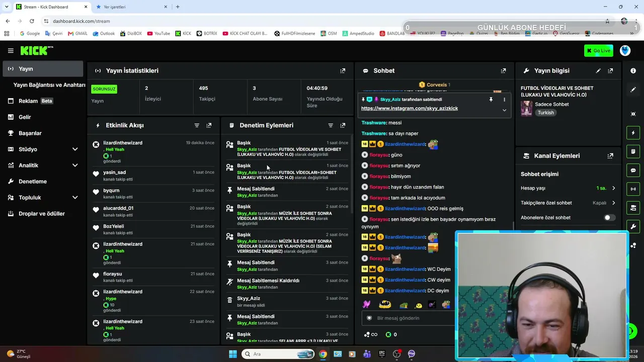644x362 pixels.
Task: Click the Turkish language tag
Action: pyautogui.click(x=545, y=113)
